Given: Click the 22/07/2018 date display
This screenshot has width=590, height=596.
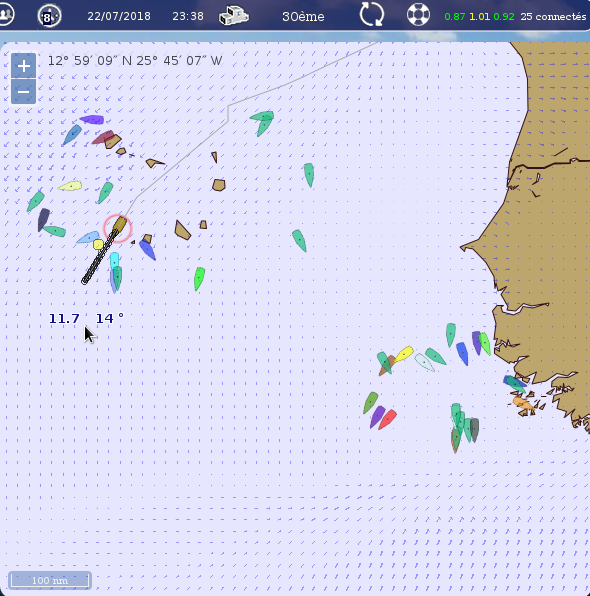Looking at the screenshot, I should point(119,16).
